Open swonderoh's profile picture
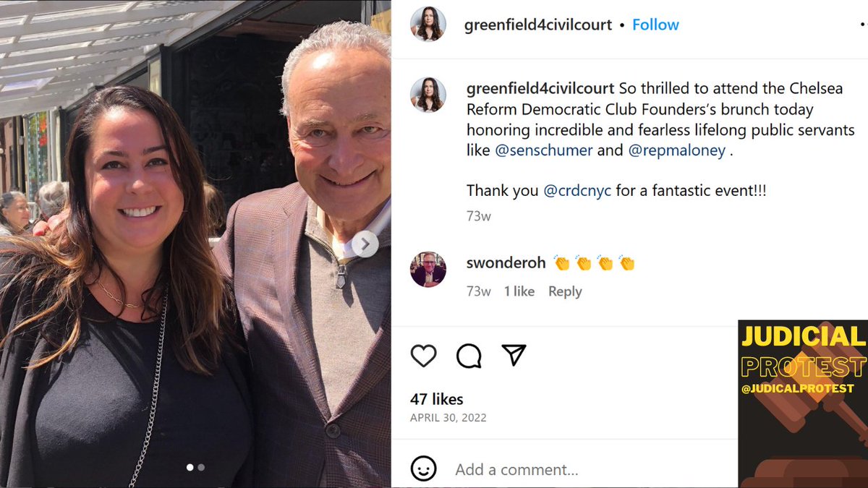Viewport: 868px width, 488px height. (x=428, y=270)
